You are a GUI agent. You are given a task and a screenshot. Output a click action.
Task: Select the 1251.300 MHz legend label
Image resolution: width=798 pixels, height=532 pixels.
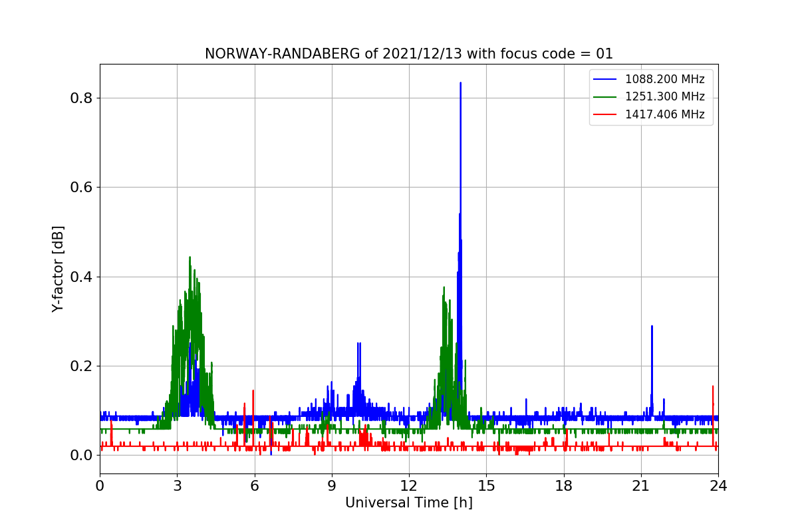click(x=664, y=97)
